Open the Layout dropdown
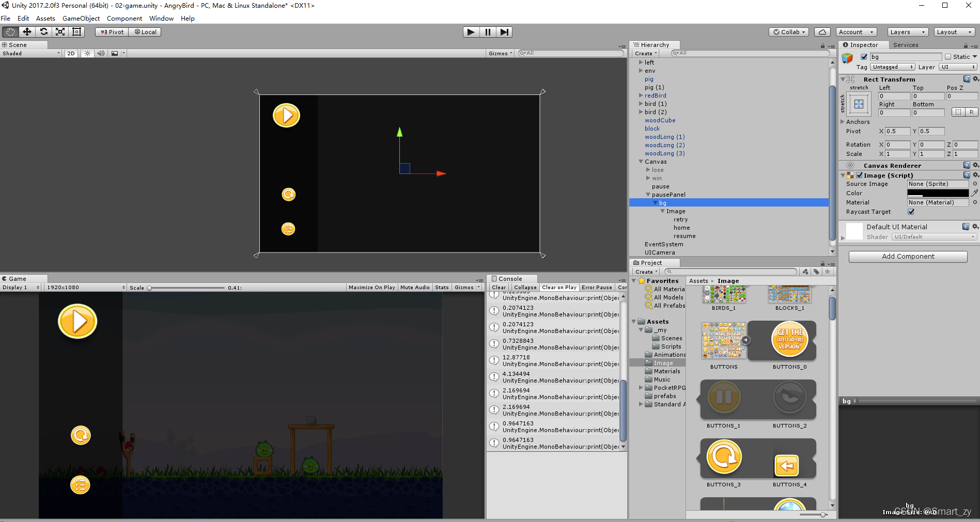Viewport: 980px width, 522px height. point(954,32)
